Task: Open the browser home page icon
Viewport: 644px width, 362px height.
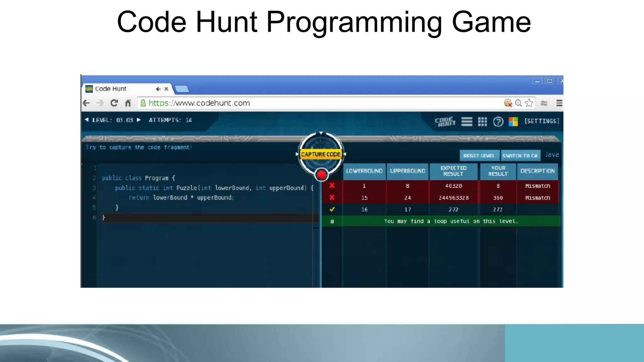Action: tap(128, 103)
